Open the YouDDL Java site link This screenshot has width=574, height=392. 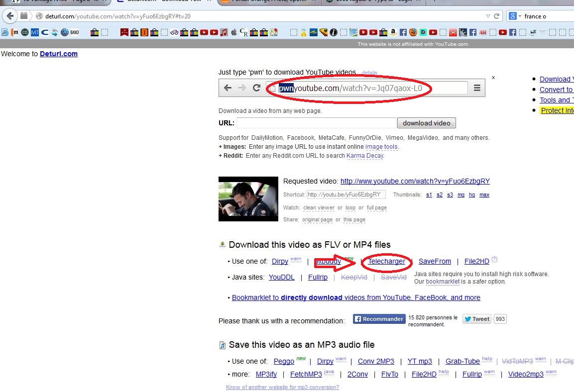(x=281, y=277)
